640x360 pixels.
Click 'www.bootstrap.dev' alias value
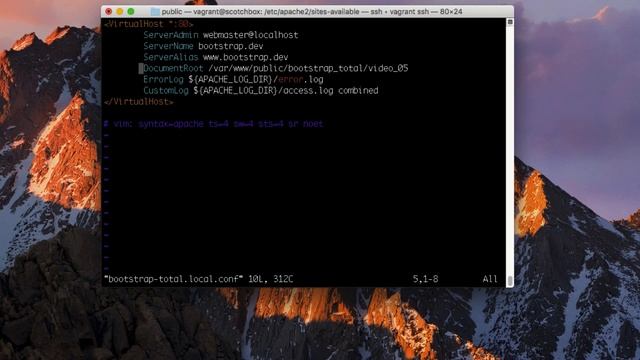246,57
